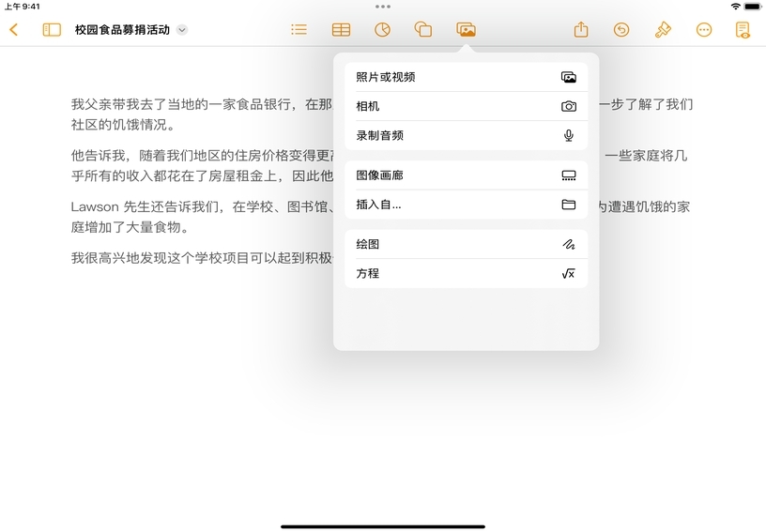Open the insert chart icon
Image resolution: width=766 pixels, height=532 pixels.
click(382, 30)
